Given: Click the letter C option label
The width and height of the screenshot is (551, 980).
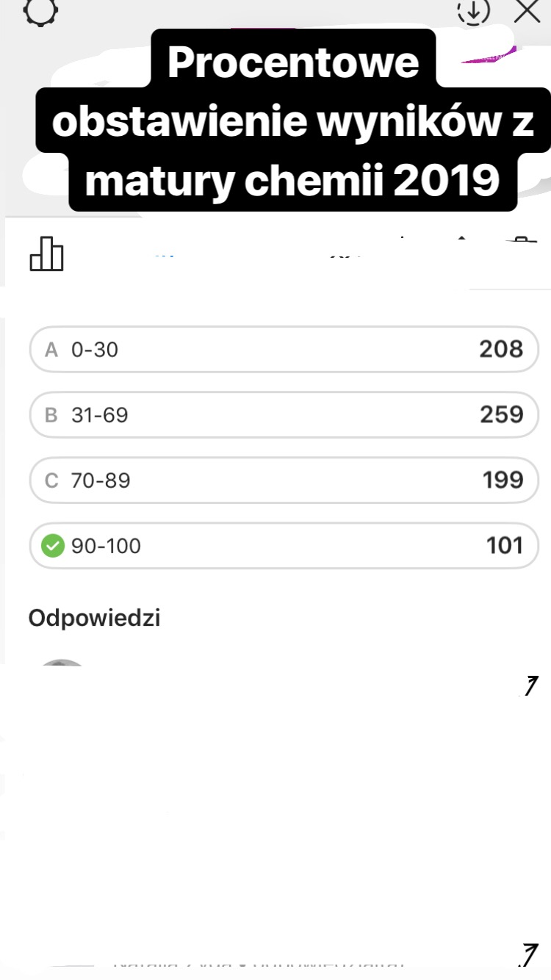Looking at the screenshot, I should (51, 481).
